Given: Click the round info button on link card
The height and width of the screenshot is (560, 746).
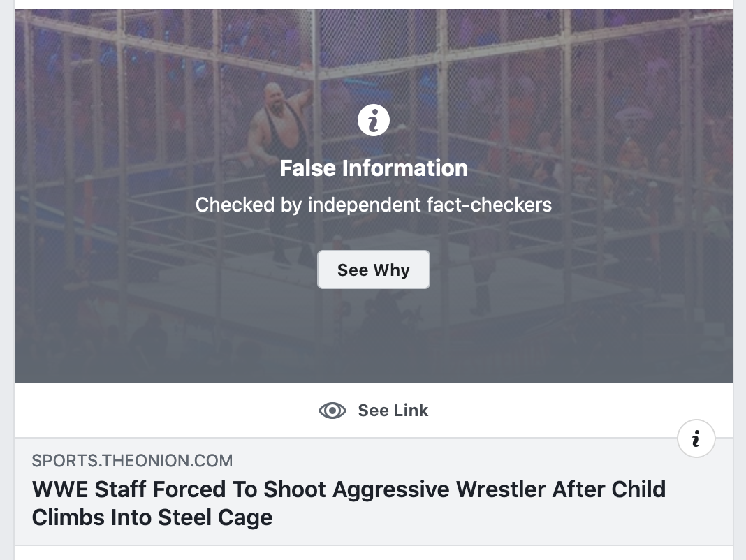Looking at the screenshot, I should (696, 439).
